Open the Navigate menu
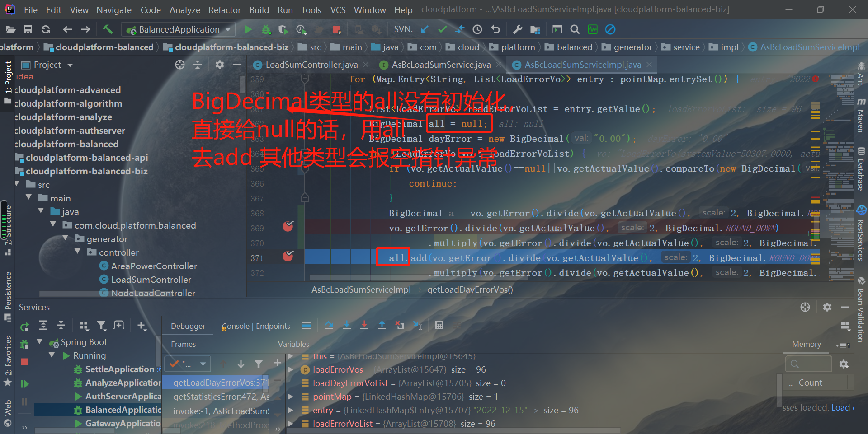Viewport: 868px width, 434px height. [114, 10]
